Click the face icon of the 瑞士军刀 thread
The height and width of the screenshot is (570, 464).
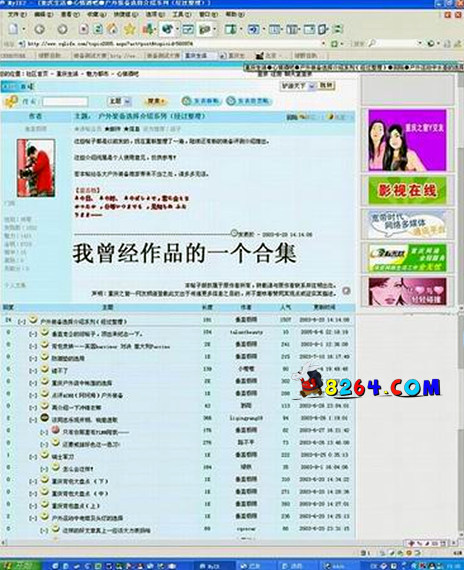point(44,455)
